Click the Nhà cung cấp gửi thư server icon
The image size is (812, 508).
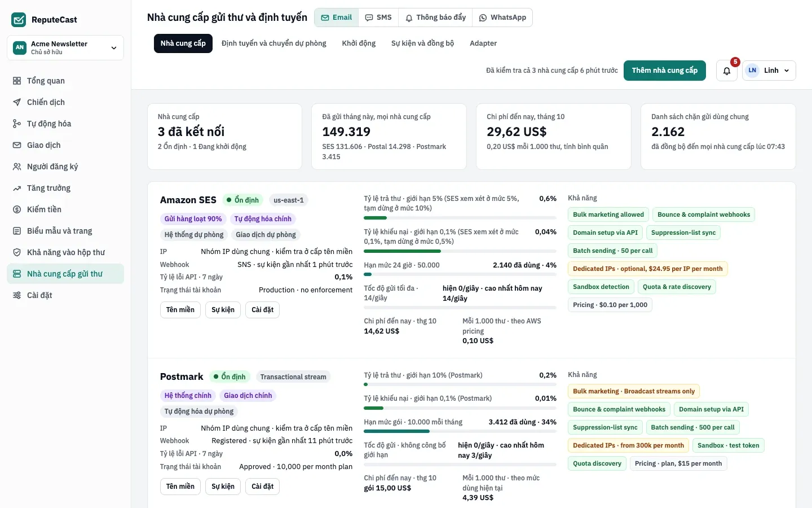tap(17, 274)
